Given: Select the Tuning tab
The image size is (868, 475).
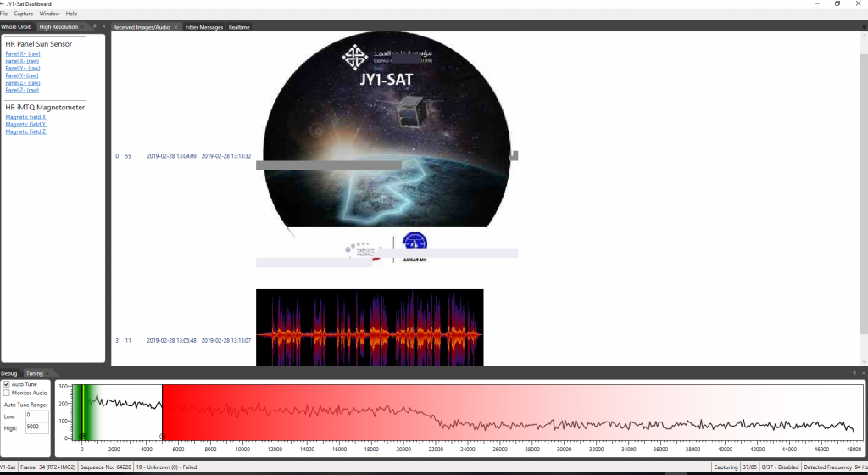Looking at the screenshot, I should coord(34,373).
